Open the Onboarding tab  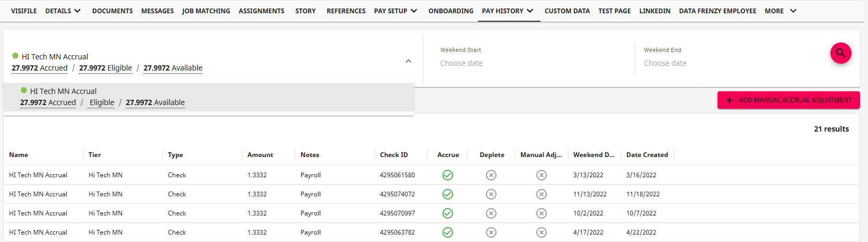coord(451,11)
